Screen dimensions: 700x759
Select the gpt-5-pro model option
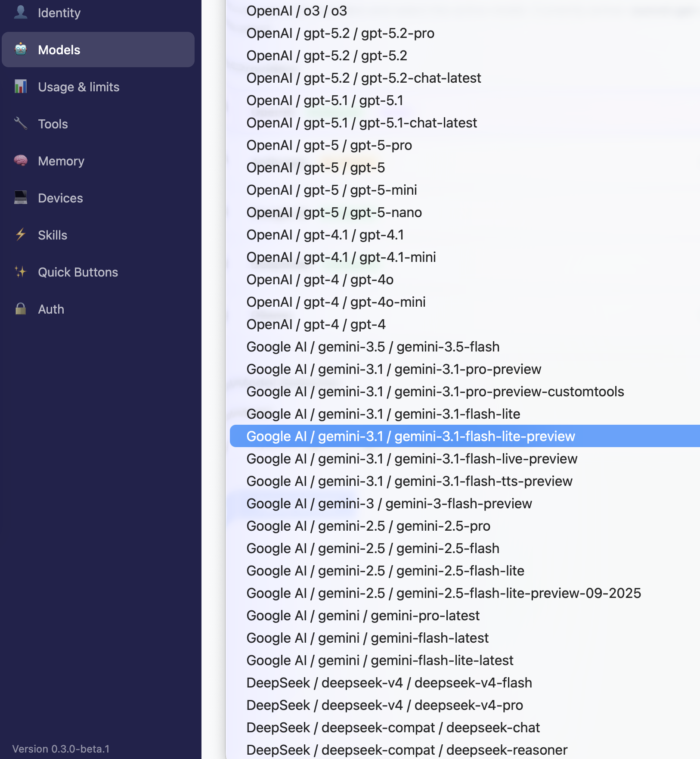(465, 145)
